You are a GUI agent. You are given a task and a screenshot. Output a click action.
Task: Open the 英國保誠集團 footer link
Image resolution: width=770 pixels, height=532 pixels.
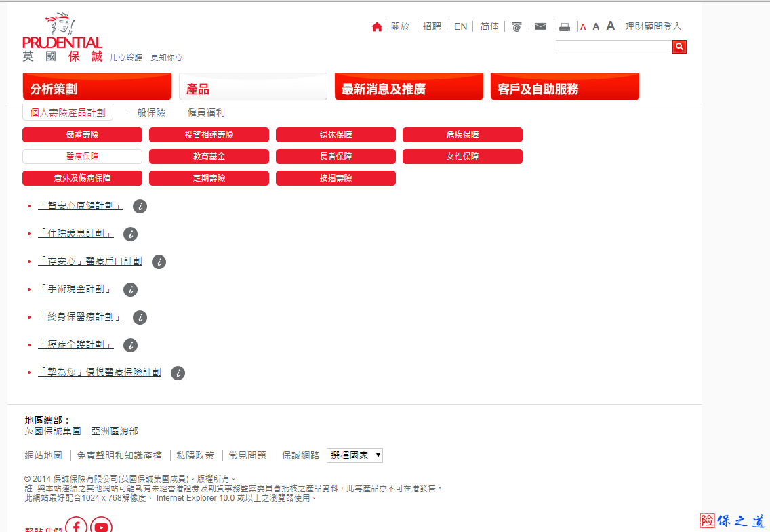click(x=53, y=432)
